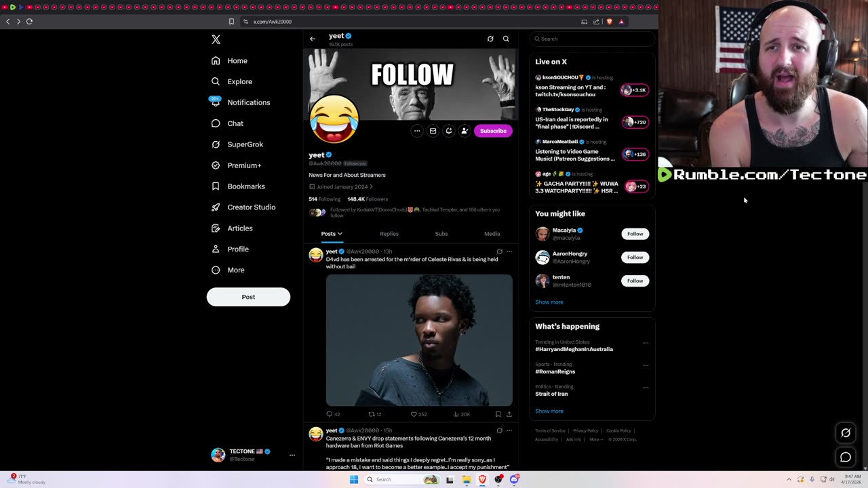Open the Posts tab dropdown

(332, 234)
